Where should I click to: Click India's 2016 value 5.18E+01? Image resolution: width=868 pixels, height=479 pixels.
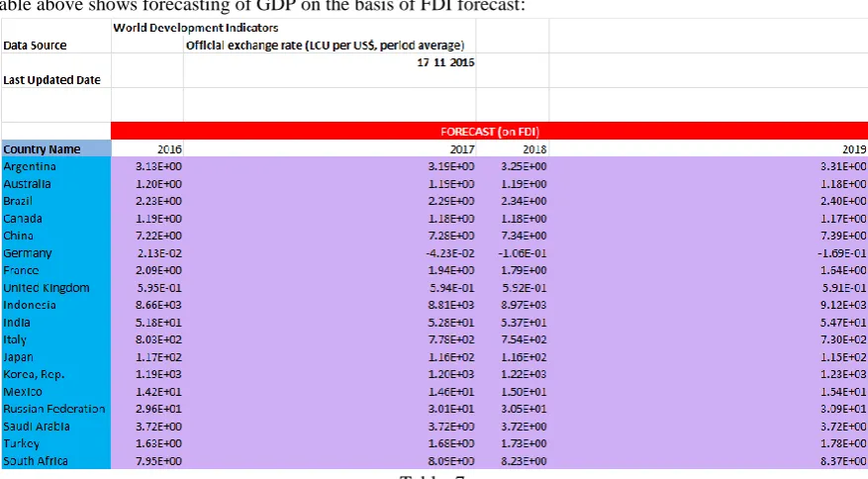tap(159, 323)
